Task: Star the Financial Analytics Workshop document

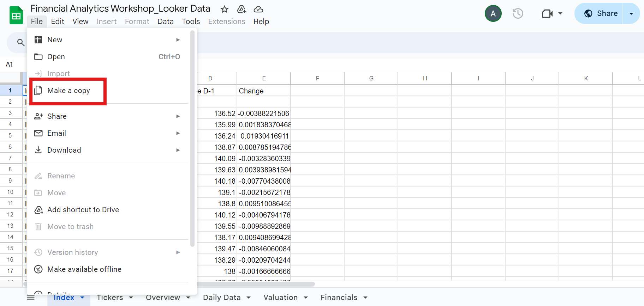Action: 224,9
